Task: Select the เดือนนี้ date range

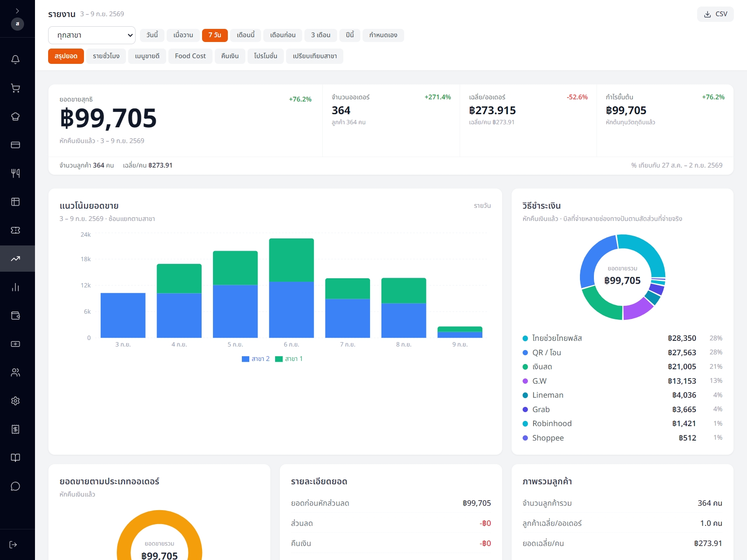Action: point(246,35)
